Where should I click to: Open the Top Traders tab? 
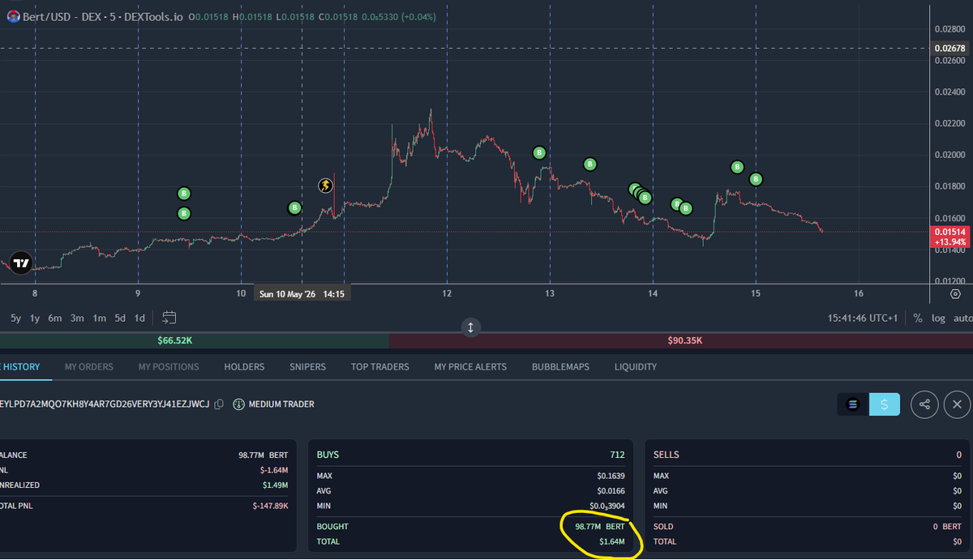pyautogui.click(x=380, y=366)
